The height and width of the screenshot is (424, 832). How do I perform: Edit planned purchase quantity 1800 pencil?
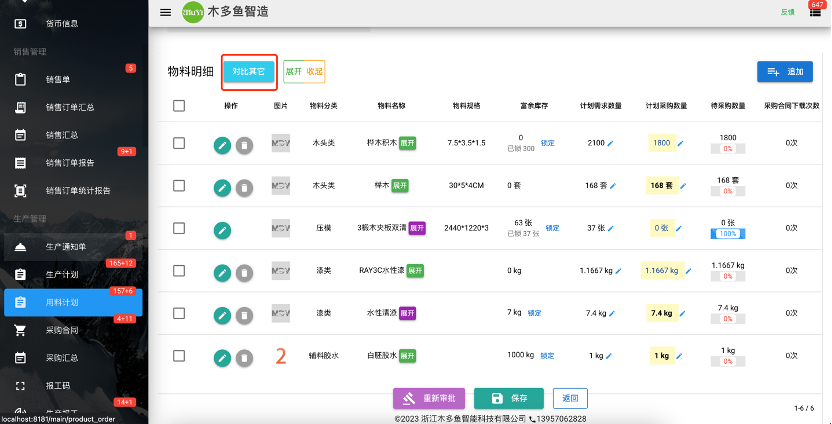(681, 143)
